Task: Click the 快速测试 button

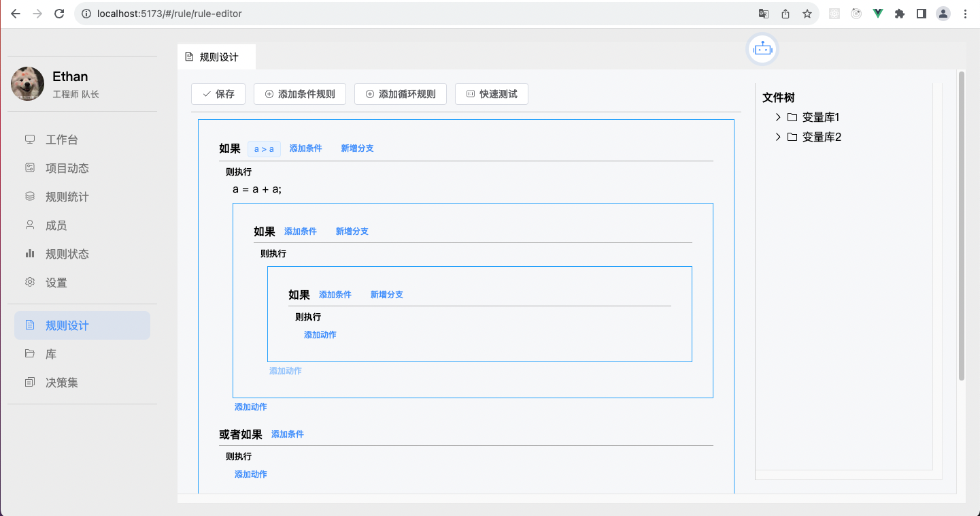Action: (x=492, y=94)
